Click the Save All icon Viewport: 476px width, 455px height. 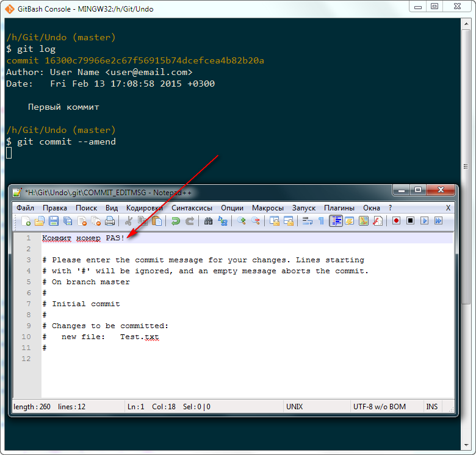[68, 221]
